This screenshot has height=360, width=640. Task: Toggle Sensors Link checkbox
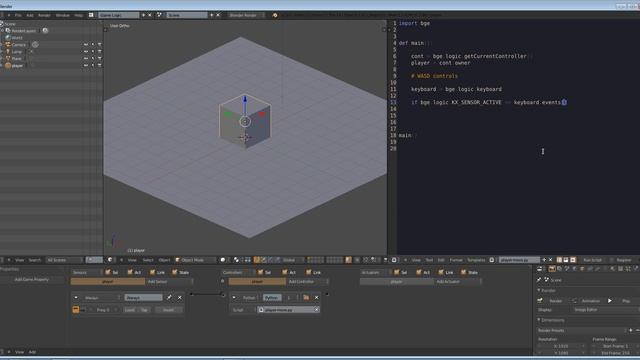[x=153, y=272]
